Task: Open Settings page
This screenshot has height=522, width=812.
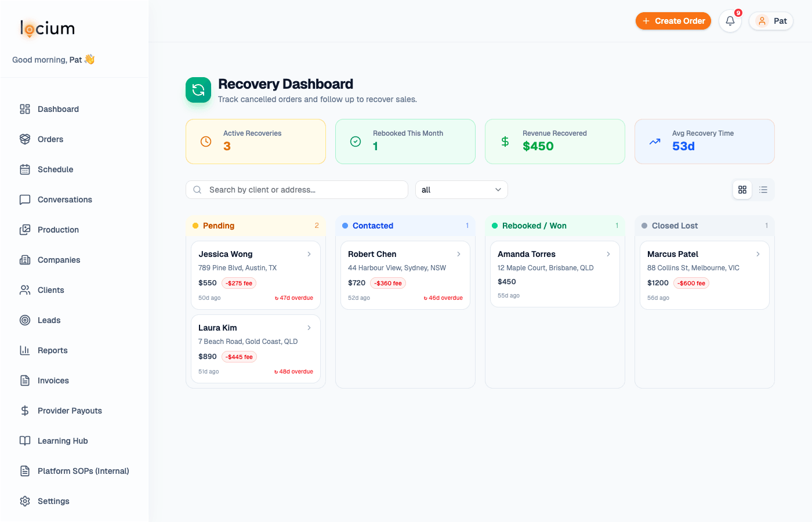Action: tap(74, 501)
